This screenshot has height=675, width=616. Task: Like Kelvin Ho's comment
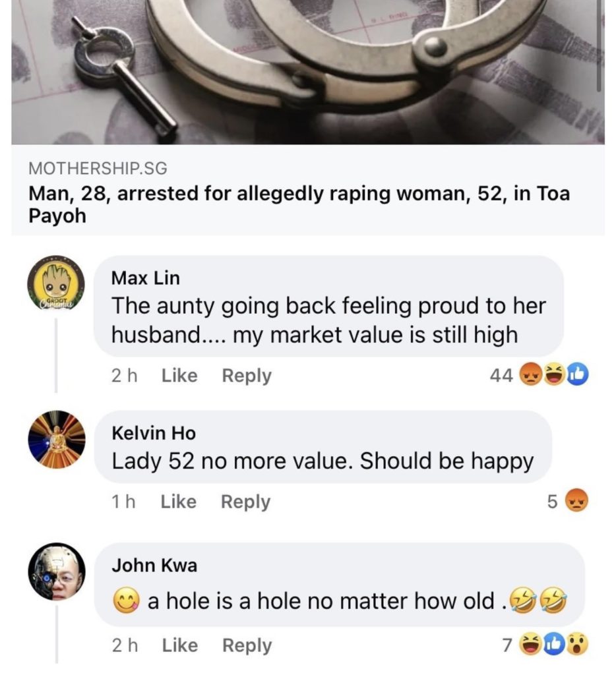178,502
